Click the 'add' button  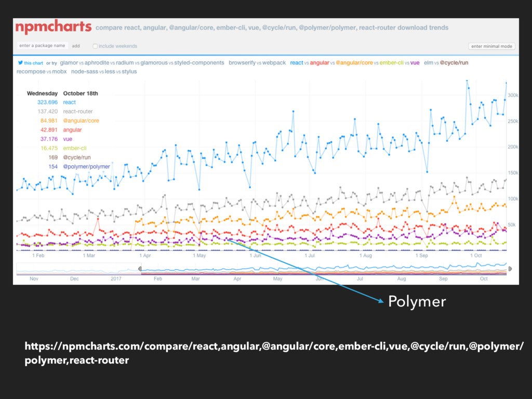coord(76,46)
